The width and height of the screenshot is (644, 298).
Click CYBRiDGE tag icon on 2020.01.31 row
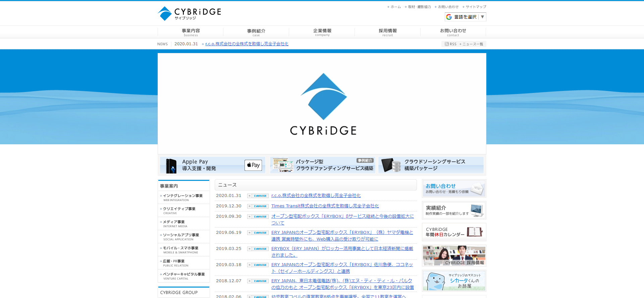[258, 196]
